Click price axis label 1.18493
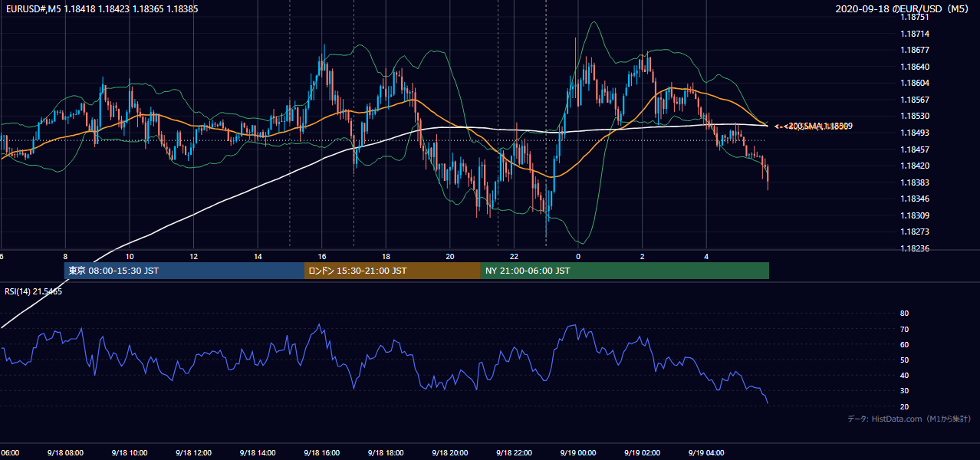This screenshot has height=460, width=980. coord(915,133)
